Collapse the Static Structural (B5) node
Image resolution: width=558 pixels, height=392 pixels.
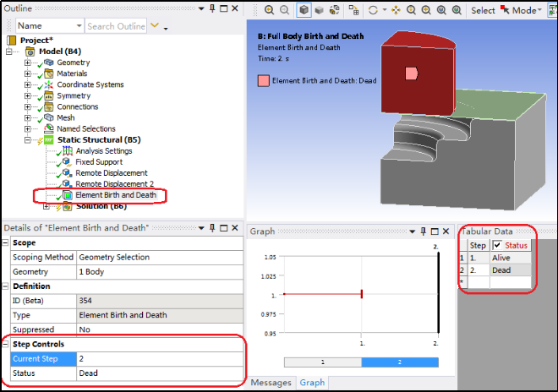point(27,140)
